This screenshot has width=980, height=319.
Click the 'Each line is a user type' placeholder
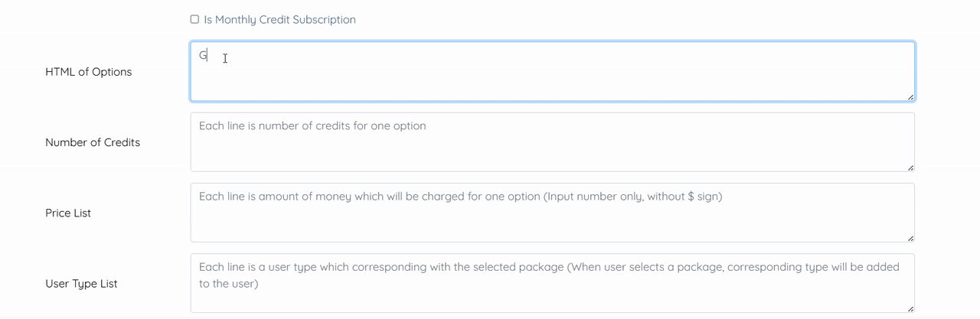pyautogui.click(x=268, y=267)
